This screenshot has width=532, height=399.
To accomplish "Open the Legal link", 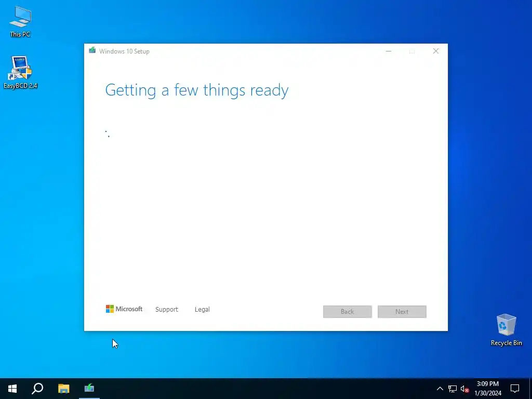I will click(202, 310).
